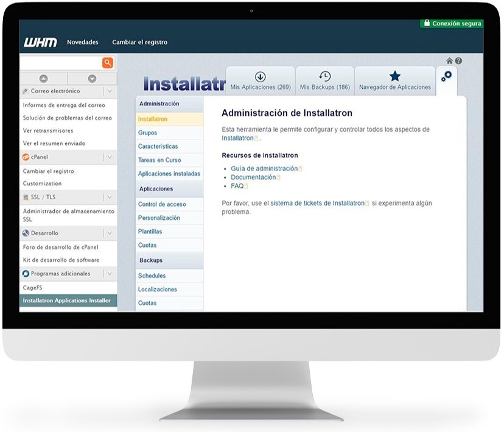Click the home icon above the tabs
The image size is (504, 432).
(449, 61)
